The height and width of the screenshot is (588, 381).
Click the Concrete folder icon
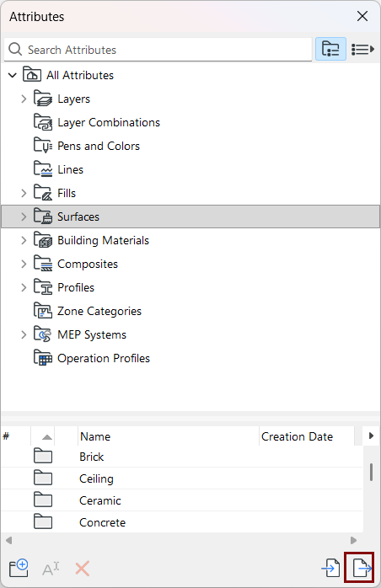(x=43, y=521)
